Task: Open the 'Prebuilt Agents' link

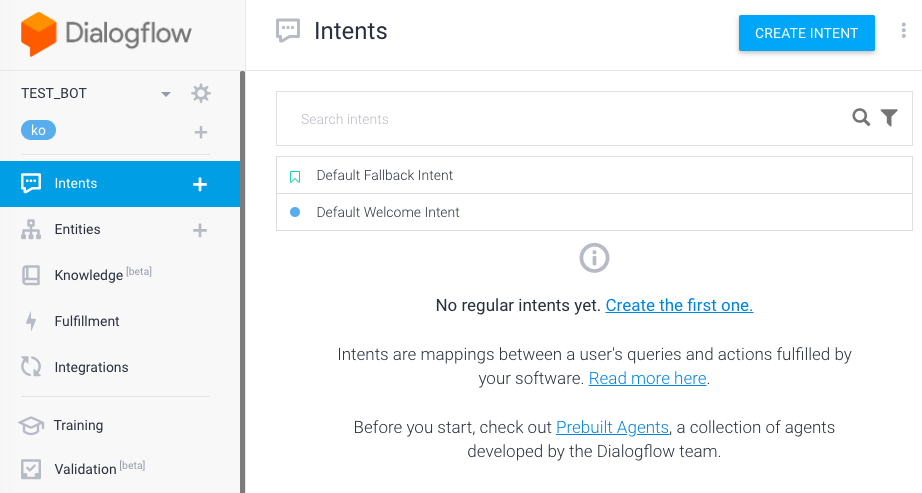Action: pyautogui.click(x=612, y=427)
